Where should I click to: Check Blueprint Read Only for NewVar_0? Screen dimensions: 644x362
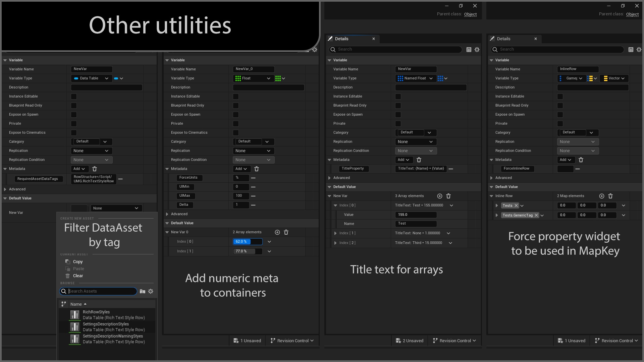pyautogui.click(x=236, y=105)
